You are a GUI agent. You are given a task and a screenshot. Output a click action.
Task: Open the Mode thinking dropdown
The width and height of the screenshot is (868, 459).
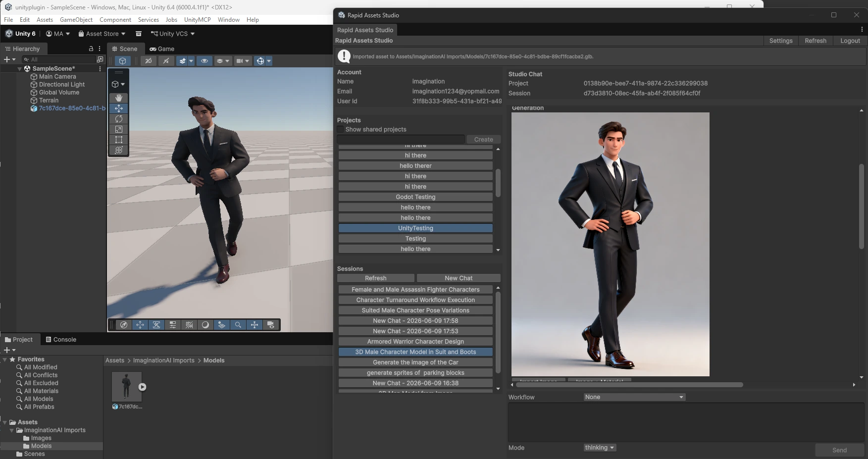point(600,448)
